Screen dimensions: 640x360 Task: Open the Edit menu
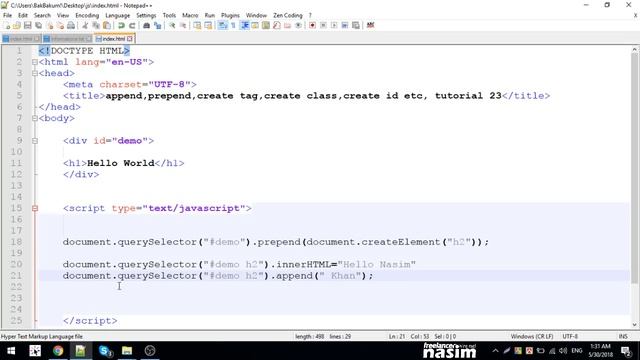tap(23, 15)
